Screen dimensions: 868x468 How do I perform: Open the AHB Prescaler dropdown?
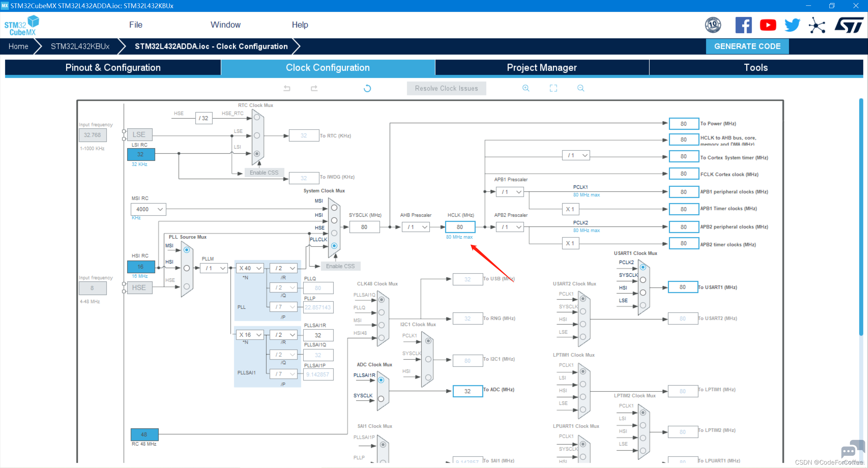[416, 227]
